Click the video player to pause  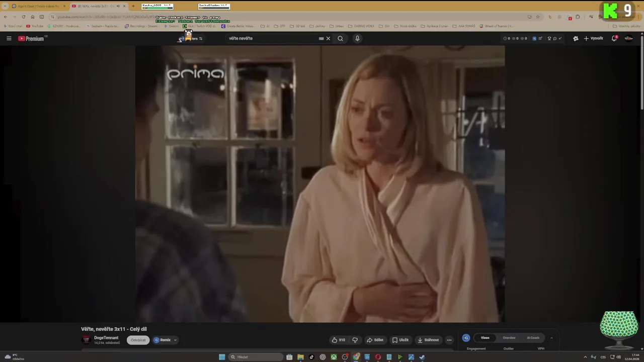[320, 184]
